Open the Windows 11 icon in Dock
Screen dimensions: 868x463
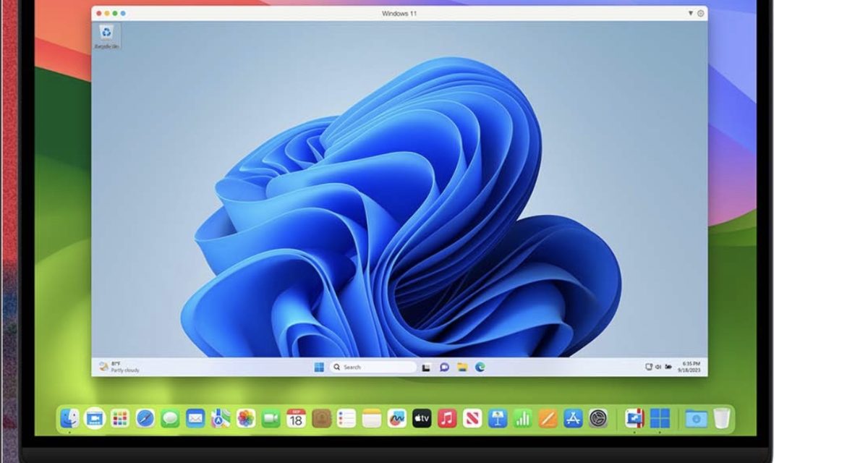tap(660, 418)
